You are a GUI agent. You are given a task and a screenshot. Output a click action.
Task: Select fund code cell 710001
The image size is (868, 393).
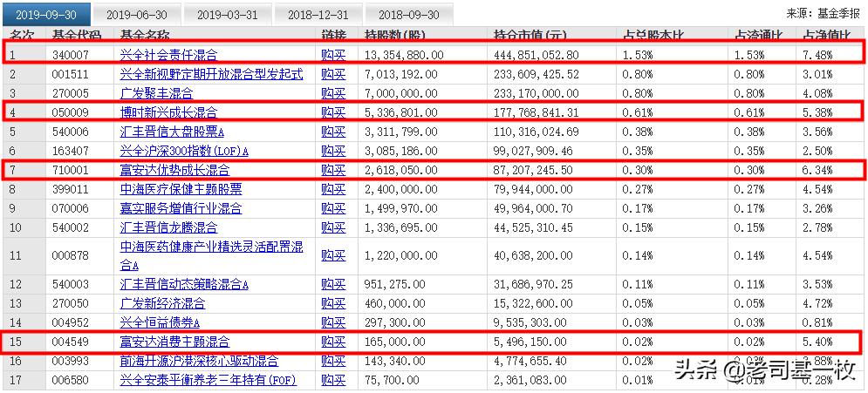71,170
